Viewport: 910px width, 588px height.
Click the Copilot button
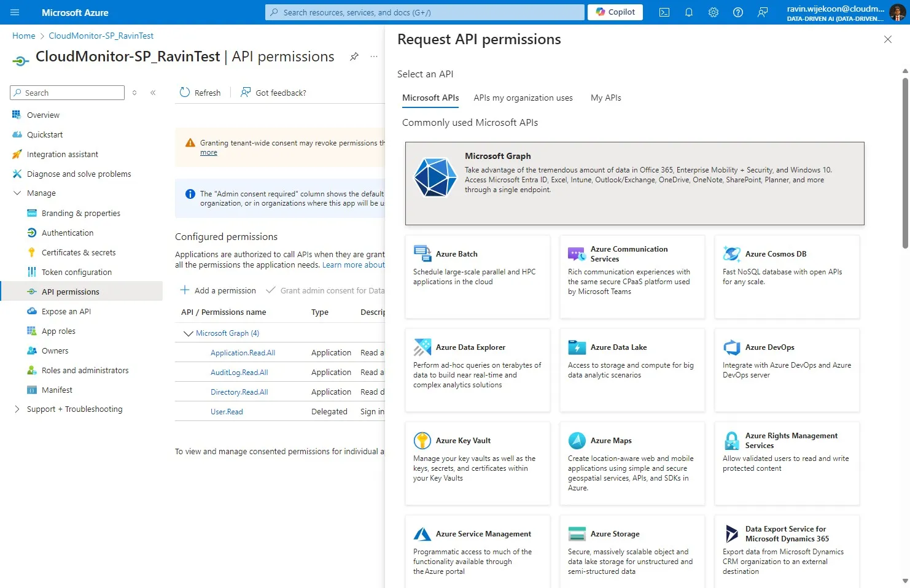(x=615, y=12)
